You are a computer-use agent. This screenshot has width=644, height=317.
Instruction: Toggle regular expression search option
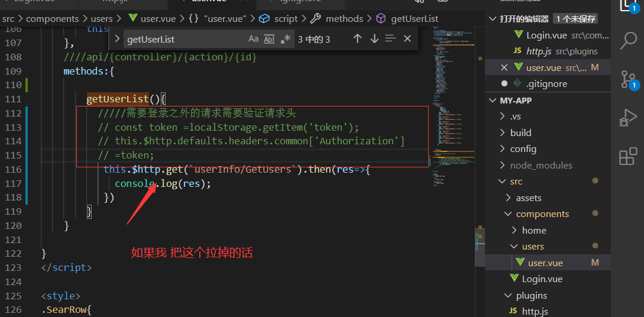tap(285, 39)
